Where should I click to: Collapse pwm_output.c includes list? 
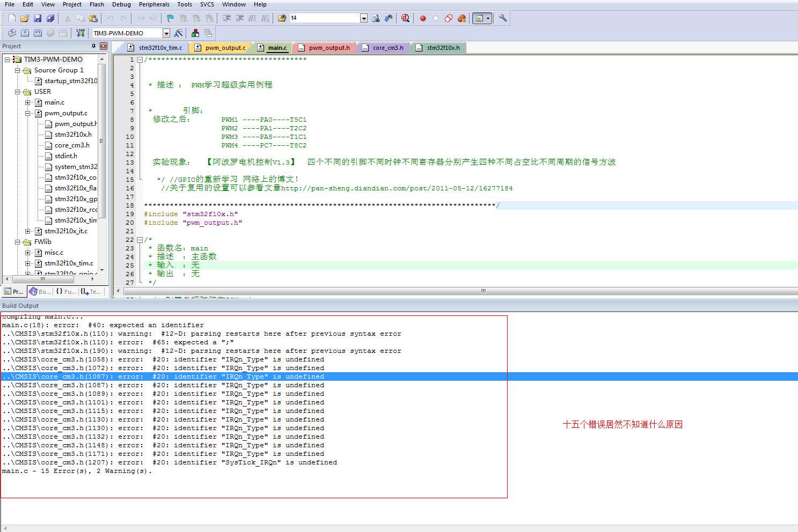point(28,113)
